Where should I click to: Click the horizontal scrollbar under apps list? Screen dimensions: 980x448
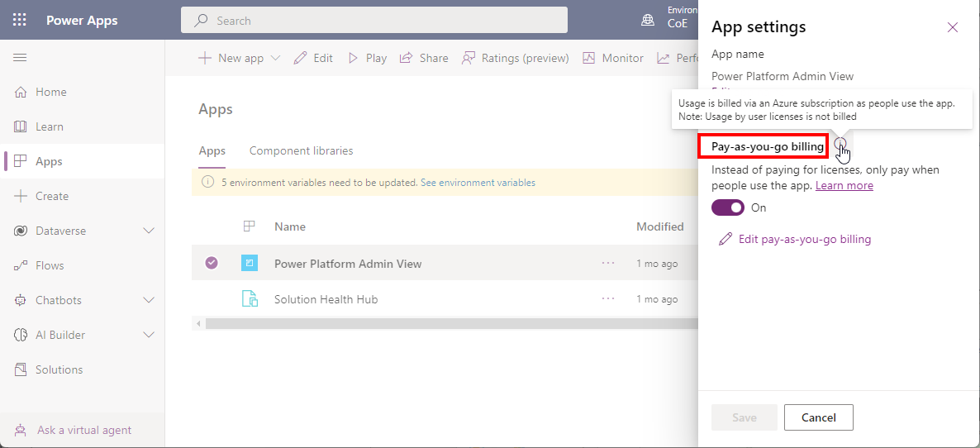[x=446, y=323]
